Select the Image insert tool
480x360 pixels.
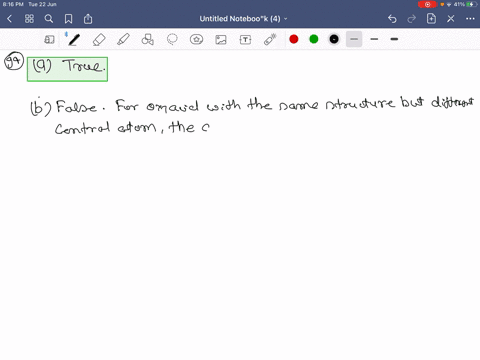click(x=221, y=40)
